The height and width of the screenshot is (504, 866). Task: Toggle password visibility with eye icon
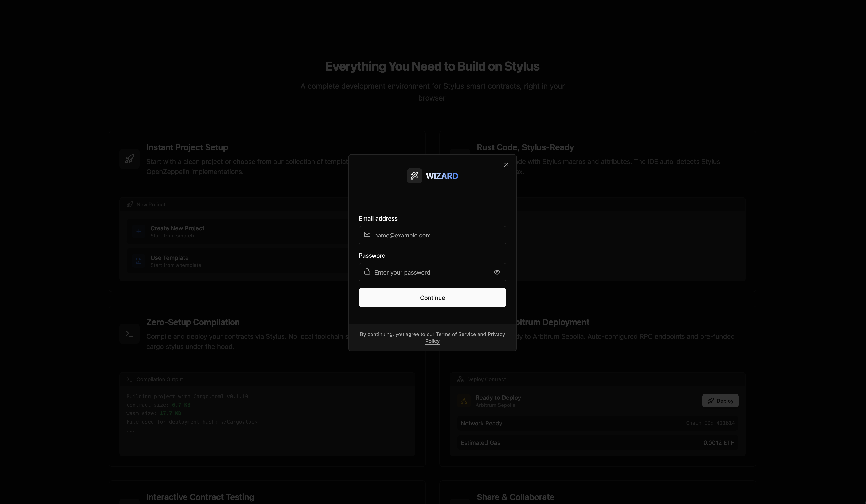(497, 272)
